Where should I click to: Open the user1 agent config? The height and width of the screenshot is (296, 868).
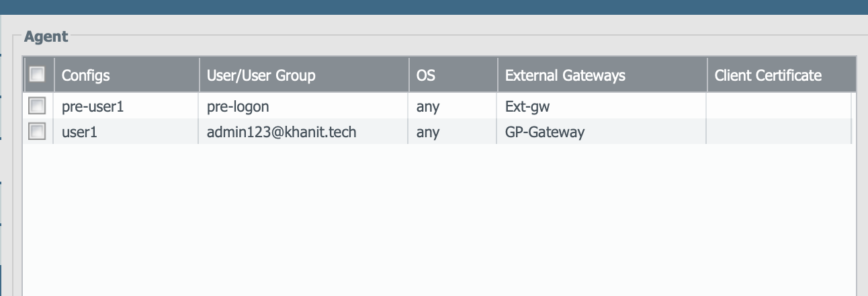coord(79,132)
